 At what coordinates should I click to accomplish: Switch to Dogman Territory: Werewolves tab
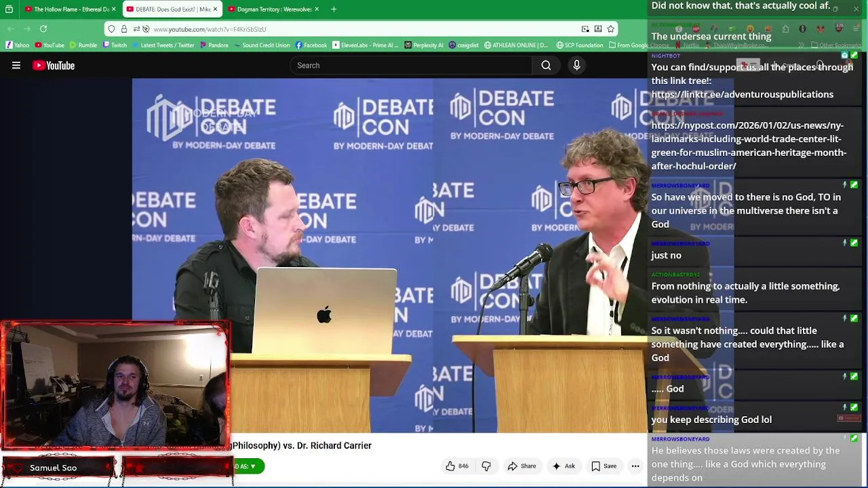pyautogui.click(x=271, y=9)
